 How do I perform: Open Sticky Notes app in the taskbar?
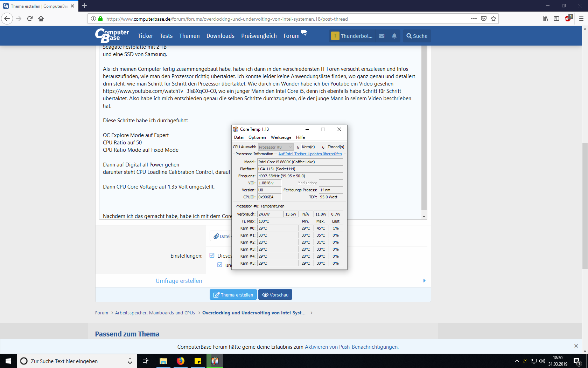point(198,361)
